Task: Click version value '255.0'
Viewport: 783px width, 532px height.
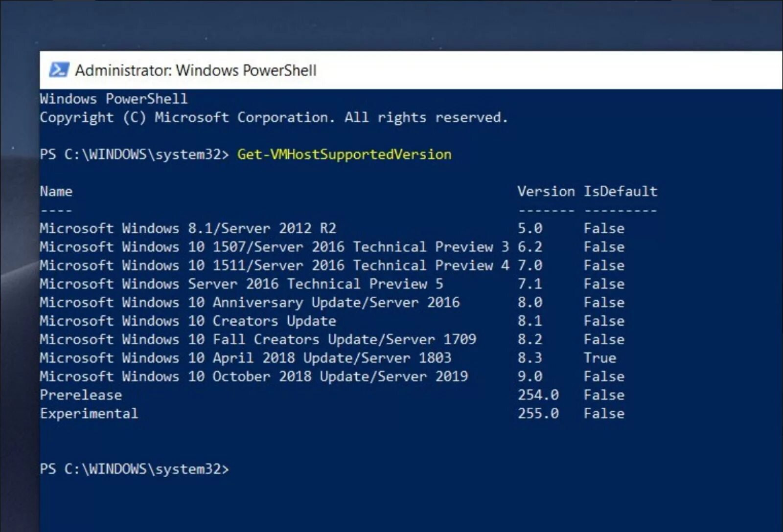Action: (538, 414)
